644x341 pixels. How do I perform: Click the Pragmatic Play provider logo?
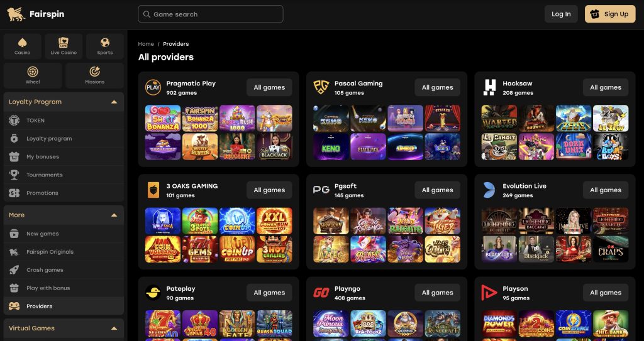(153, 87)
